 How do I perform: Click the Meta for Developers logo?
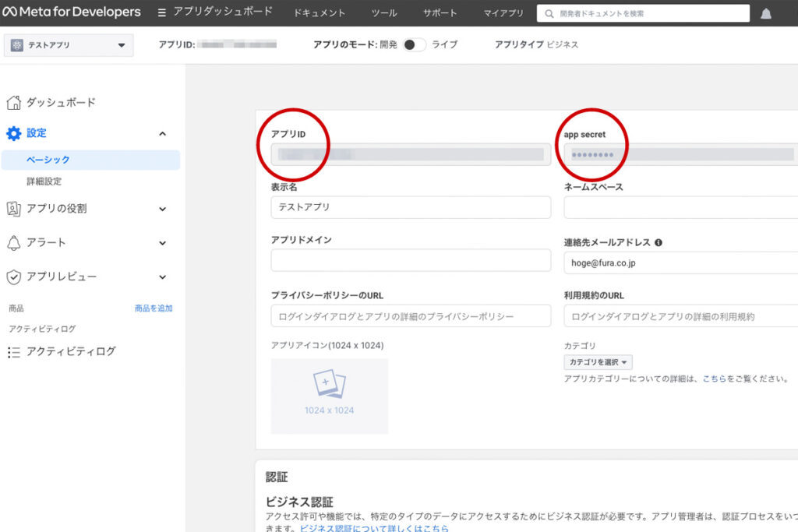click(x=72, y=12)
